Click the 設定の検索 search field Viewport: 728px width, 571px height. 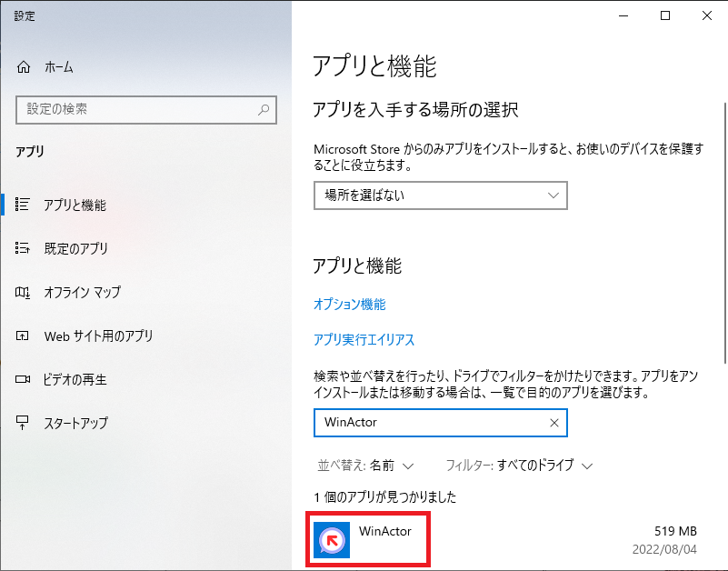(x=146, y=110)
